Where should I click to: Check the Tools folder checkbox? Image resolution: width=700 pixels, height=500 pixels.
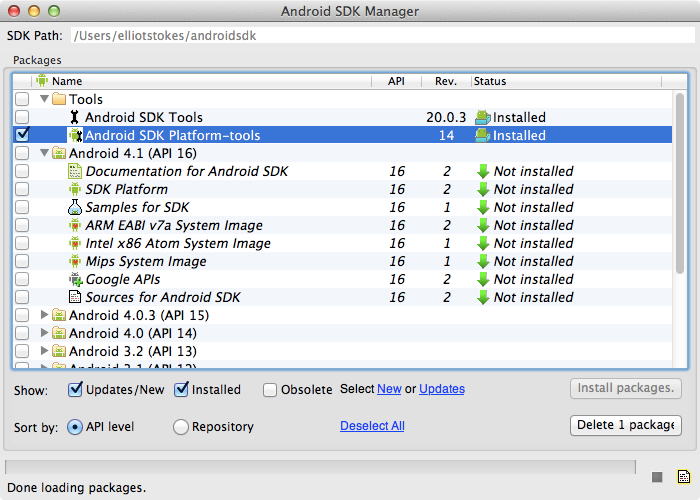pos(22,99)
